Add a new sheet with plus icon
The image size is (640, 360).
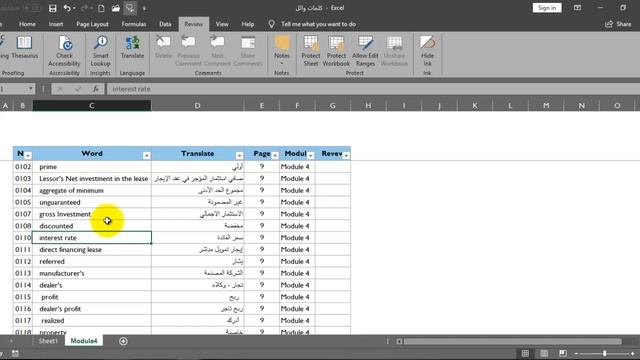pyautogui.click(x=123, y=341)
